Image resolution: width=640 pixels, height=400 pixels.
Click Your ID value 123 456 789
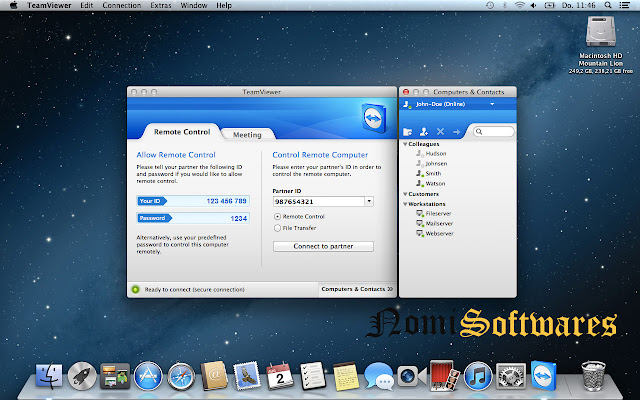coord(227,201)
